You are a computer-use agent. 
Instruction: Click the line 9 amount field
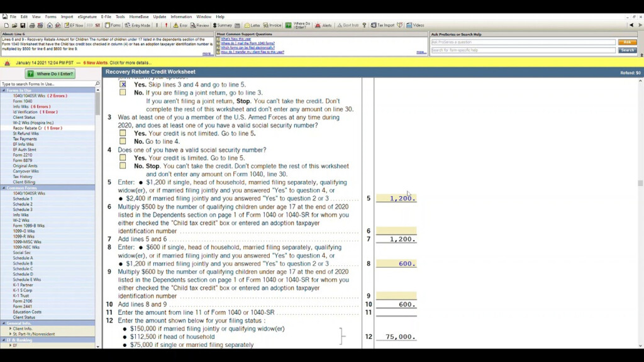[396, 295]
